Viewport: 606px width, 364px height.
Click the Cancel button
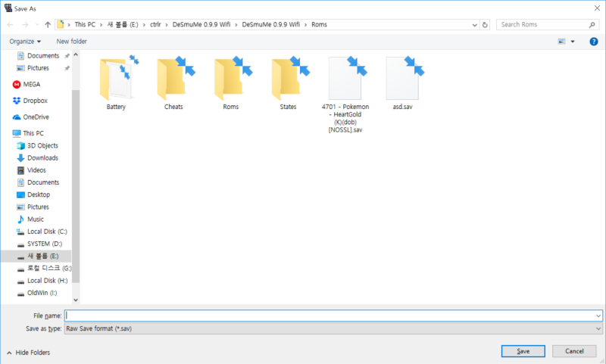pos(574,351)
